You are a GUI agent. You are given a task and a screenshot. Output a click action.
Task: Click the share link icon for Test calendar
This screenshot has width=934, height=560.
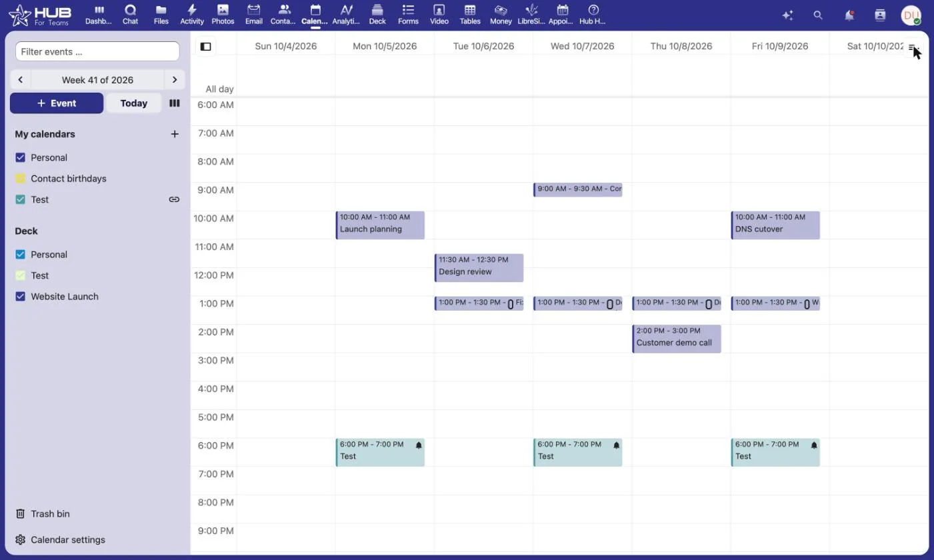tap(174, 199)
